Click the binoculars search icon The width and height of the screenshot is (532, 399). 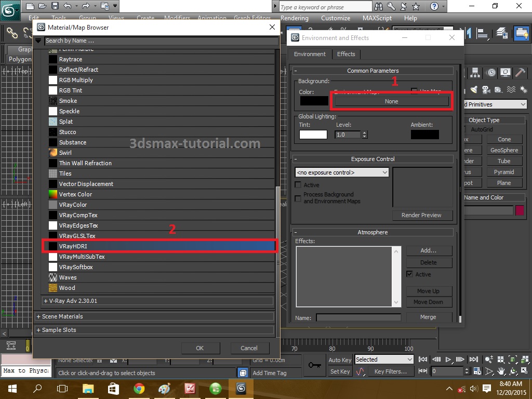coord(379,6)
